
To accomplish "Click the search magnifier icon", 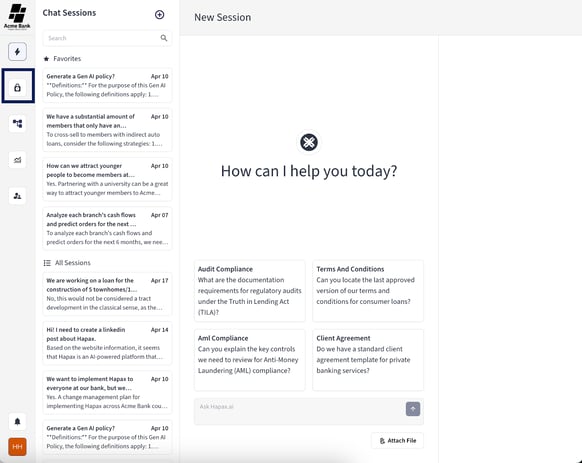I will pos(164,38).
